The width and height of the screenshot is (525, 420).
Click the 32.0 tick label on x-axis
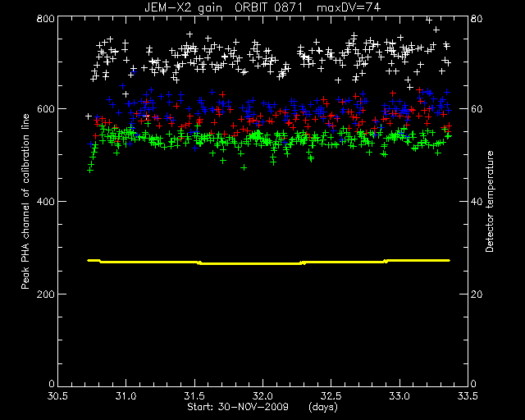262,396
